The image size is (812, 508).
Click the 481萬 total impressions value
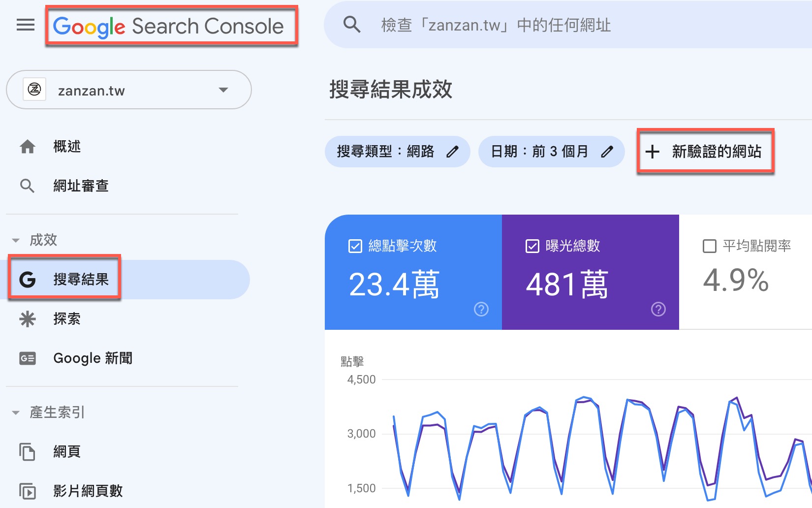pyautogui.click(x=567, y=285)
